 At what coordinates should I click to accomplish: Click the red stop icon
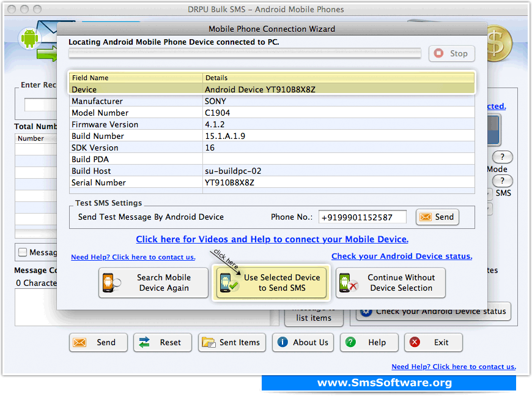438,53
